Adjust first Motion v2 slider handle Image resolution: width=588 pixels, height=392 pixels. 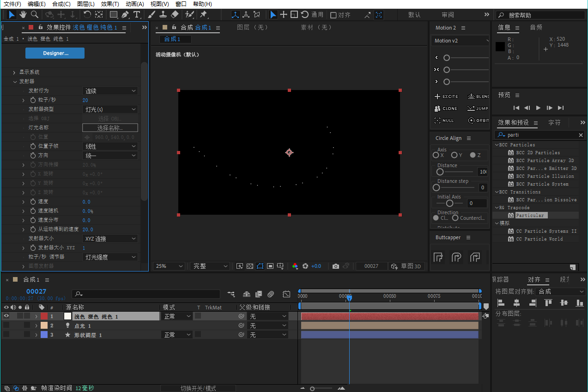[x=447, y=58]
